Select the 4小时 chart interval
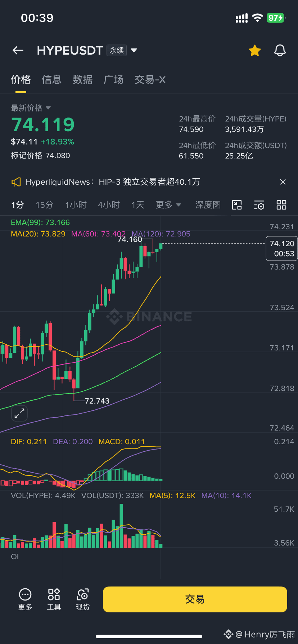The width and height of the screenshot is (298, 644). [109, 205]
